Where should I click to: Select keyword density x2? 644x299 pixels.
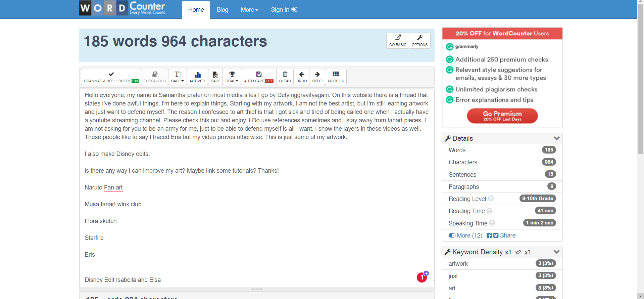point(518,253)
